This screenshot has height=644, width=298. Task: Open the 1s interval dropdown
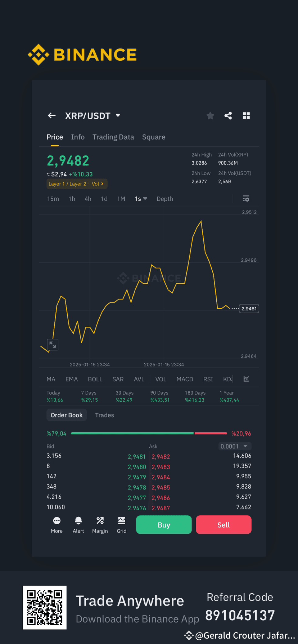tap(141, 199)
